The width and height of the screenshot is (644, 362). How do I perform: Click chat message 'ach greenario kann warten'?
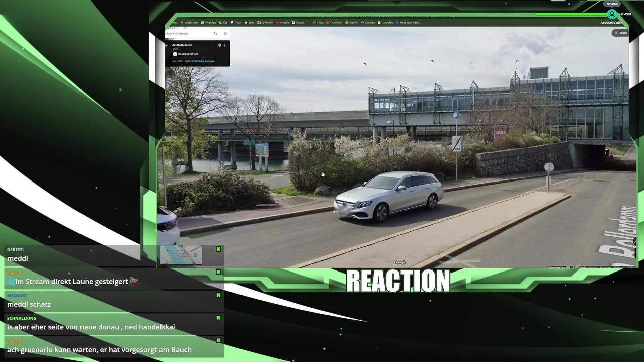click(99, 350)
